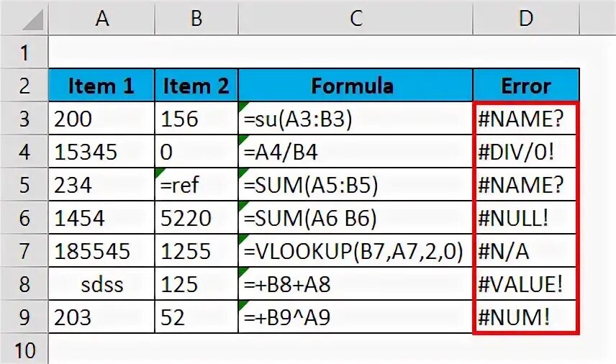The width and height of the screenshot is (616, 364).
Task: Click the Error header cell
Action: 526,86
